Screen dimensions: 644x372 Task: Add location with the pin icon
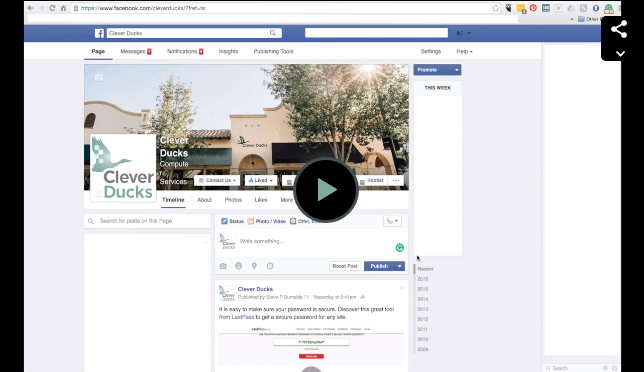pyautogui.click(x=254, y=266)
